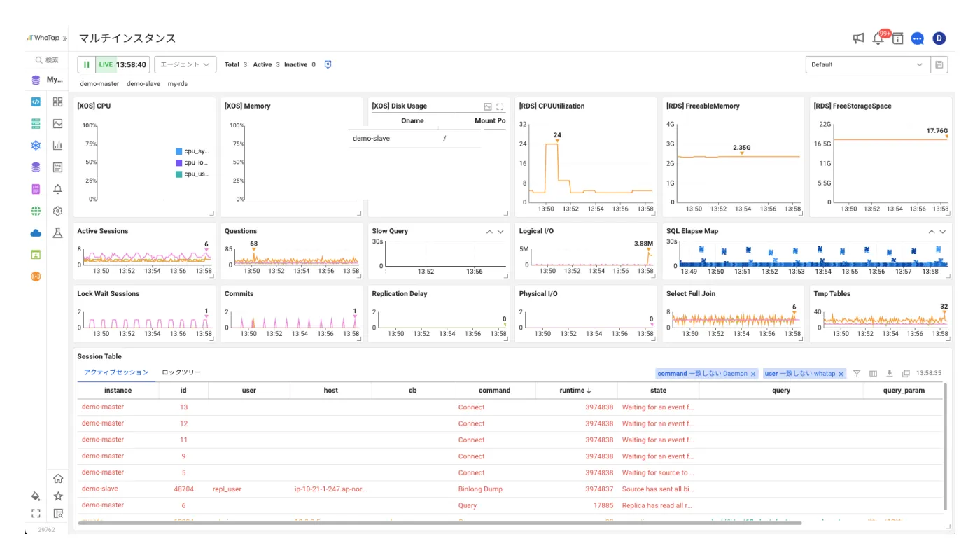Remove the user whatap filter chip
This screenshot has width=980, height=560.
click(x=841, y=374)
